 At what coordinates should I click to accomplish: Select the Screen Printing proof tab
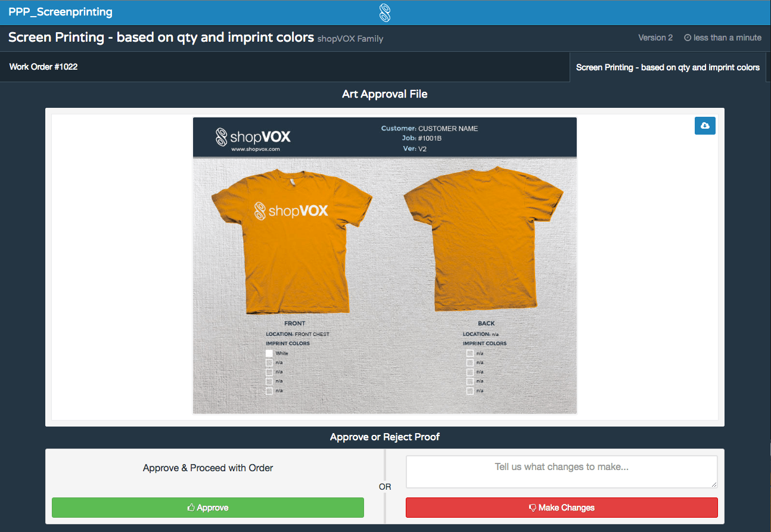click(668, 67)
